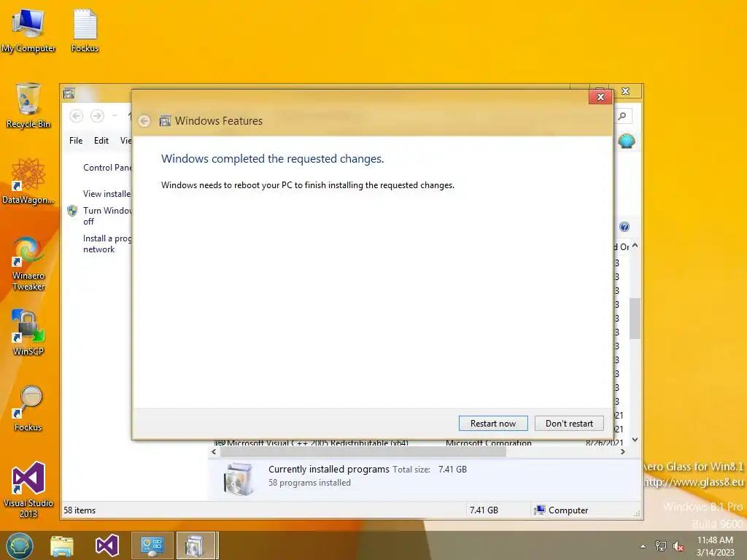Click the vertical scrollbar thumb in programs list
This screenshot has height=560, width=747.
(634, 318)
